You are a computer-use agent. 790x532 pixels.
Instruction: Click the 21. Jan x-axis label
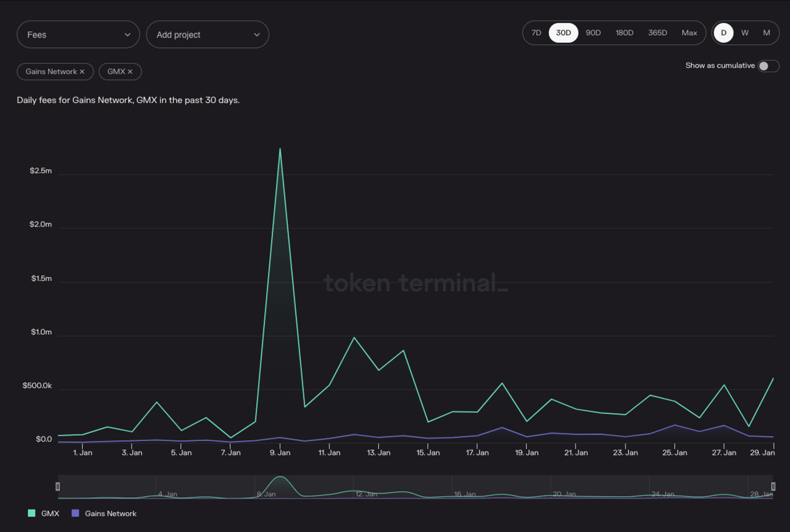point(576,453)
